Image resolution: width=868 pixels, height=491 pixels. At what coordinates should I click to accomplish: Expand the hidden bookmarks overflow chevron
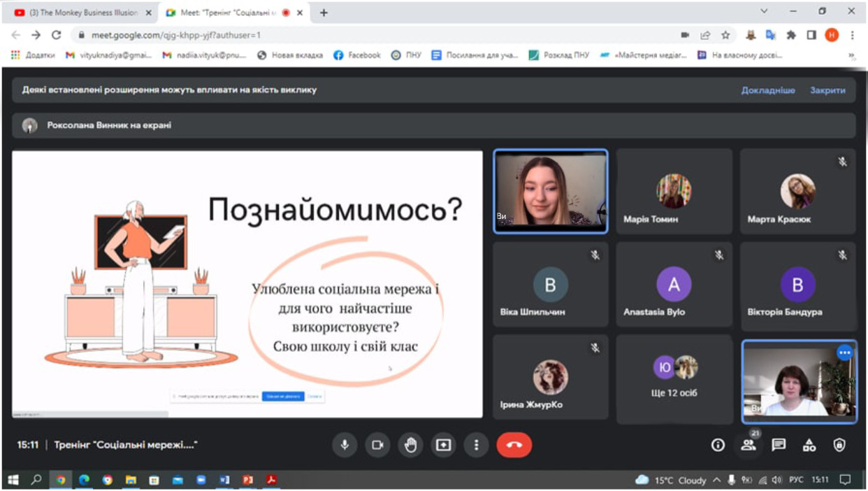click(x=851, y=55)
